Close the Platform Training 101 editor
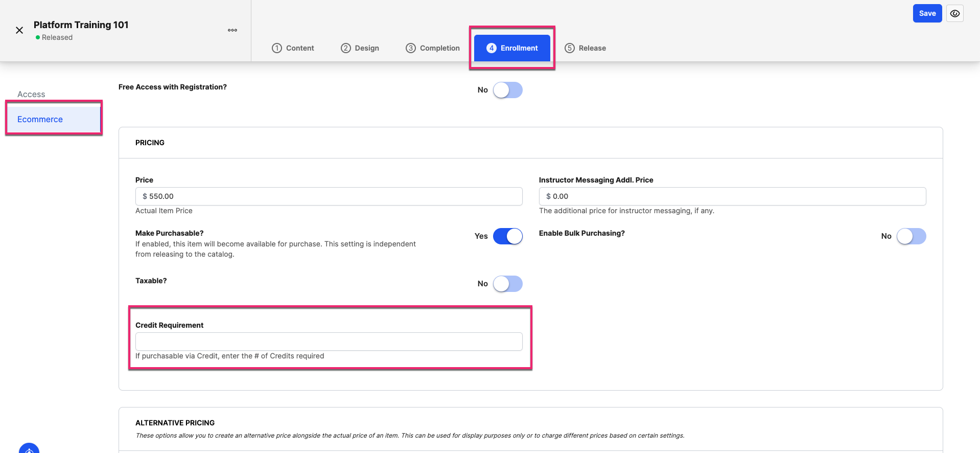 pyautogui.click(x=19, y=30)
